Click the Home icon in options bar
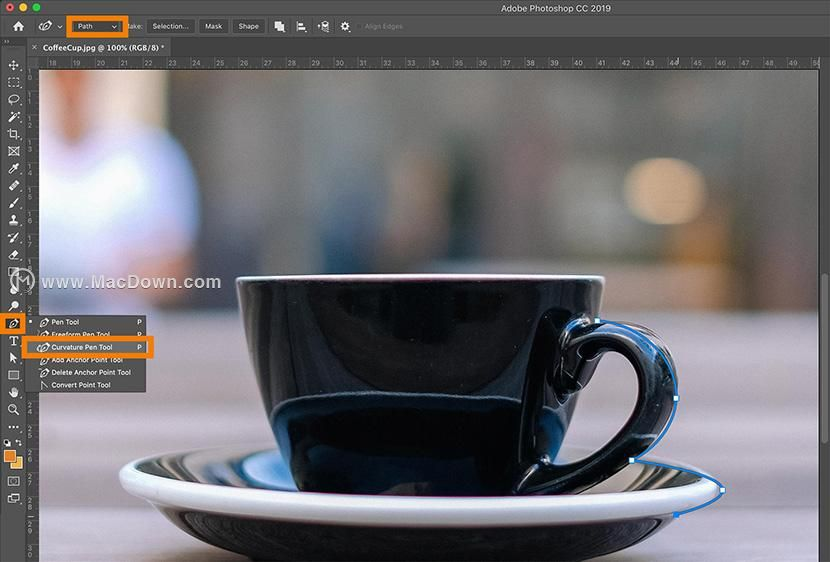The width and height of the screenshot is (830, 562). (19, 26)
